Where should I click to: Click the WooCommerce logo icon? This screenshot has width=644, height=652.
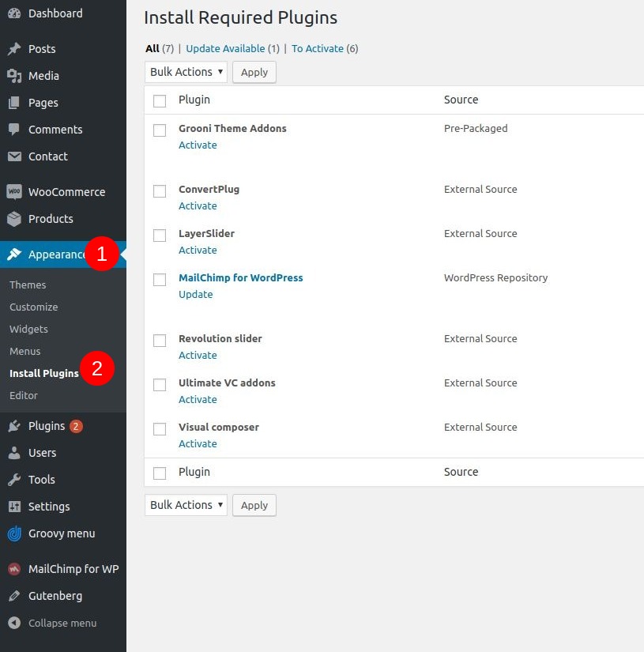14,192
